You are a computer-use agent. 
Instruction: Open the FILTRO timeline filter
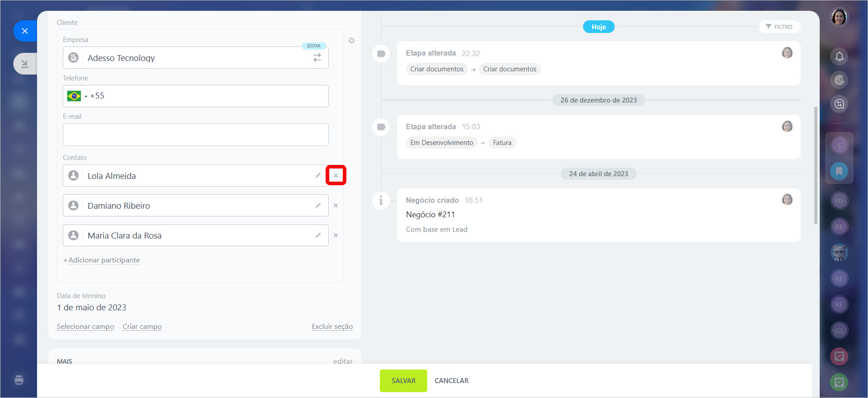pyautogui.click(x=779, y=27)
